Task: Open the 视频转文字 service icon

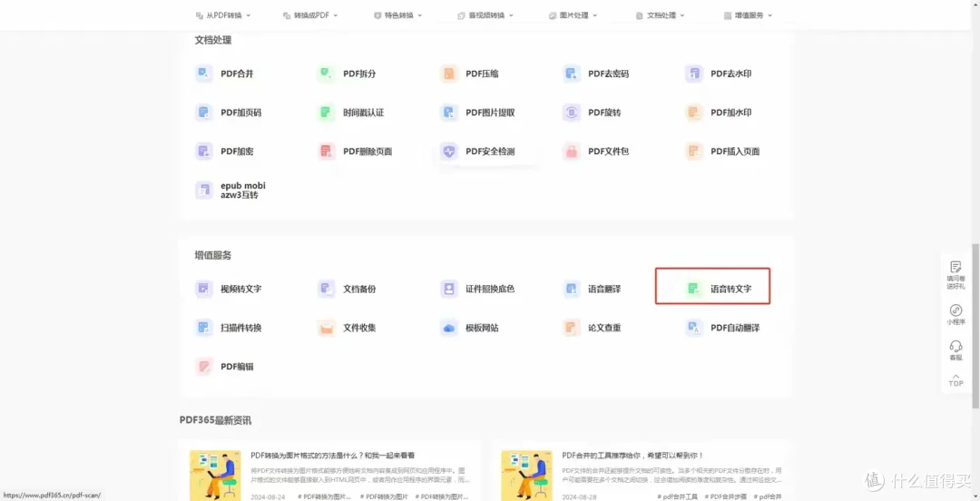Action: (204, 289)
